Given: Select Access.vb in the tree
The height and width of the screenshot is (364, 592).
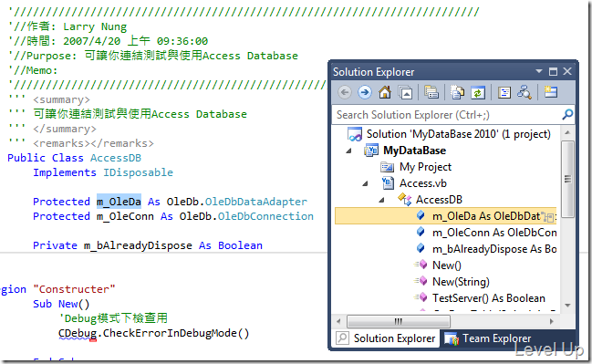Looking at the screenshot, I should click(x=423, y=183).
